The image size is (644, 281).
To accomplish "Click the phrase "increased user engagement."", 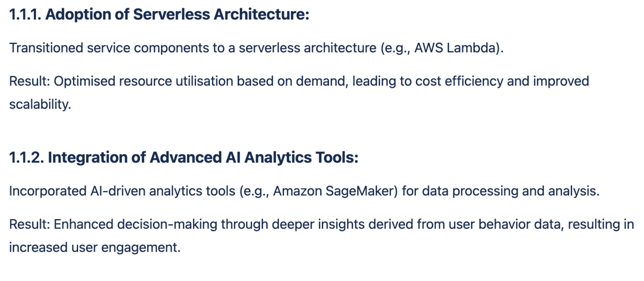I will tap(95, 247).
